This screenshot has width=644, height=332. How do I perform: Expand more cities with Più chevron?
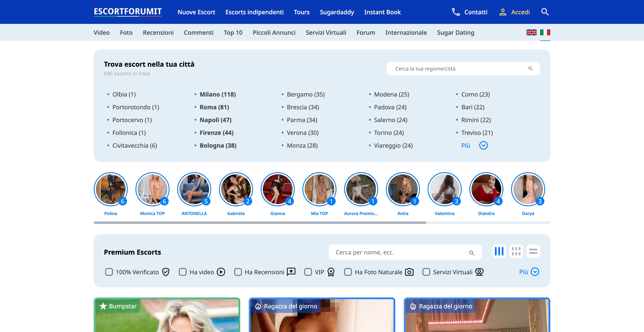(483, 145)
